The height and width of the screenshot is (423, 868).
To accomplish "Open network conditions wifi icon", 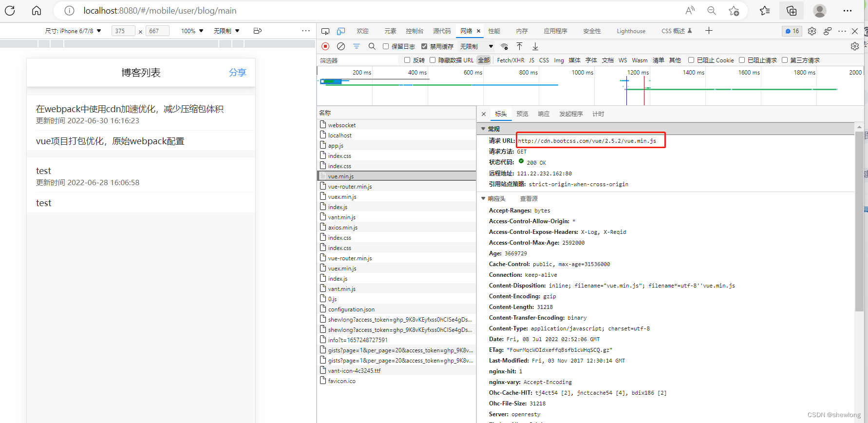I will (x=505, y=46).
